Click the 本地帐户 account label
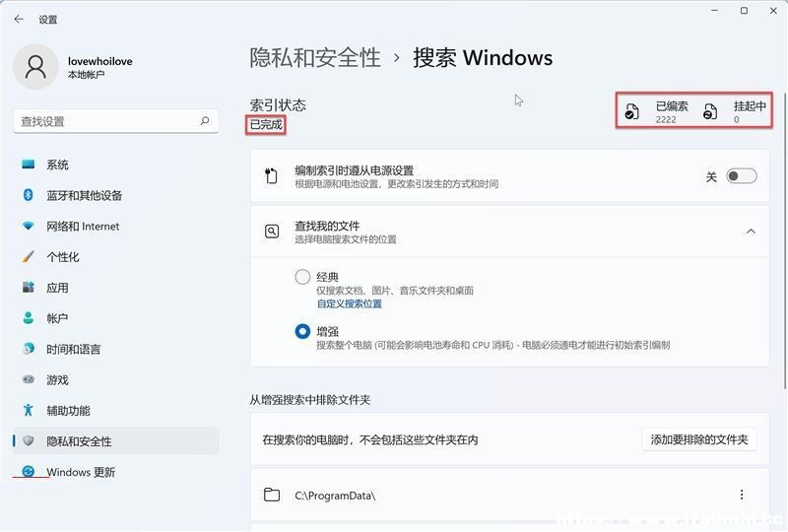The height and width of the screenshot is (532, 788). pos(86,75)
